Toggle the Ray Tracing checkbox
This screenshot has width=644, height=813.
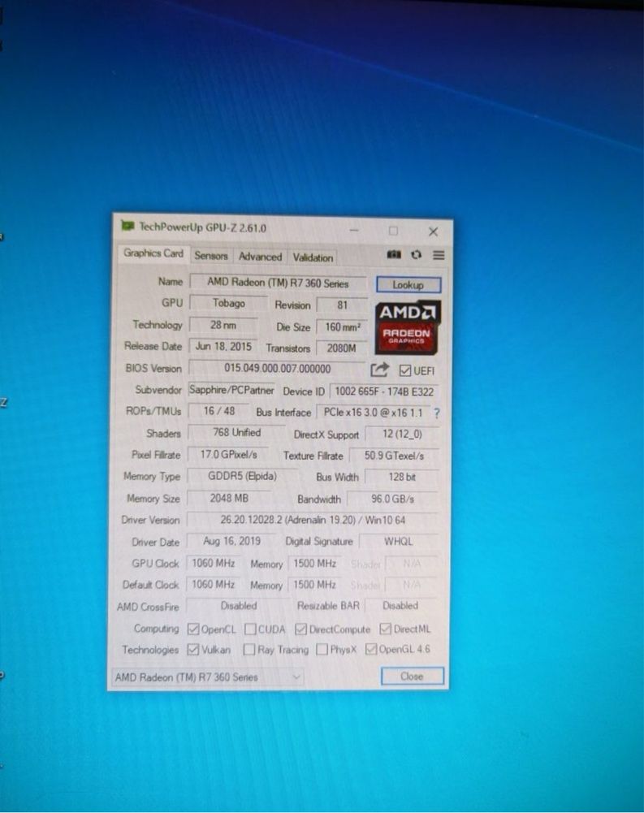(249, 649)
